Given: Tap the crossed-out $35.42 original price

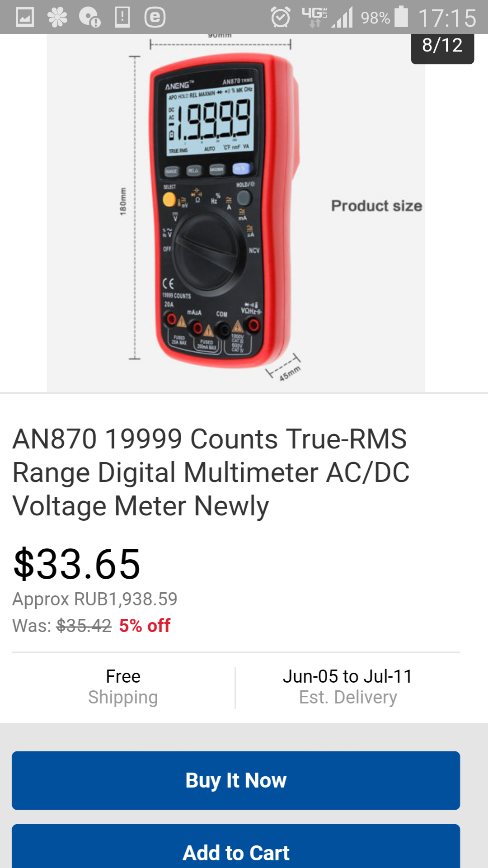Looking at the screenshot, I should click(84, 626).
